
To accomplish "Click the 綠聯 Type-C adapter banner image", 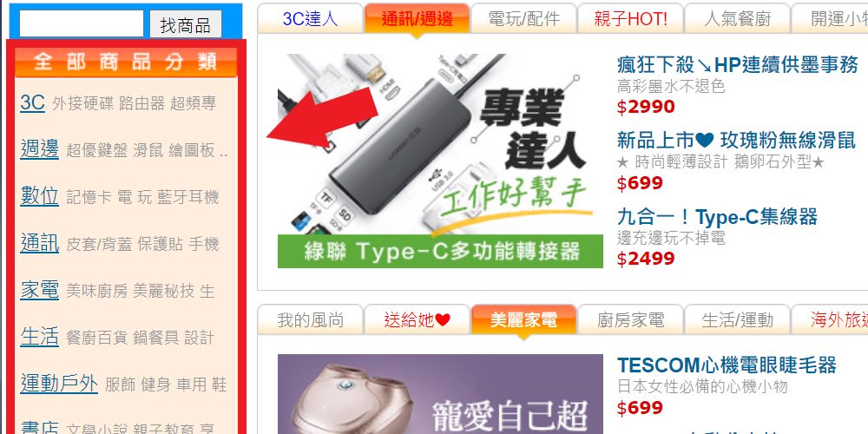I will (x=440, y=161).
